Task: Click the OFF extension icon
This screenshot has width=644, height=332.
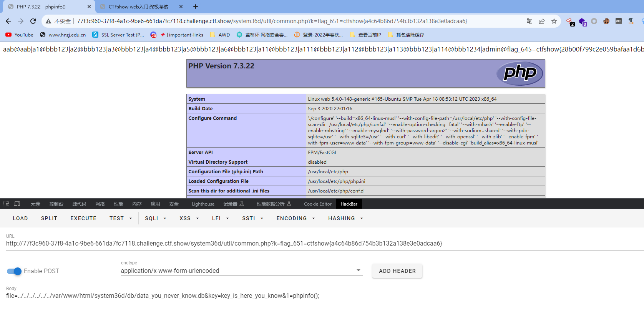Action: point(619,21)
